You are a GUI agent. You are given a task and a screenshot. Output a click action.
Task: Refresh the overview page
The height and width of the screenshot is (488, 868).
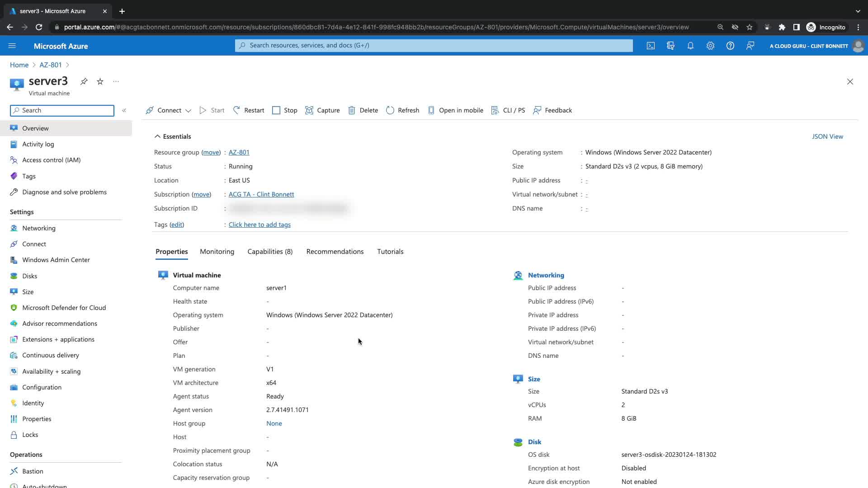402,110
